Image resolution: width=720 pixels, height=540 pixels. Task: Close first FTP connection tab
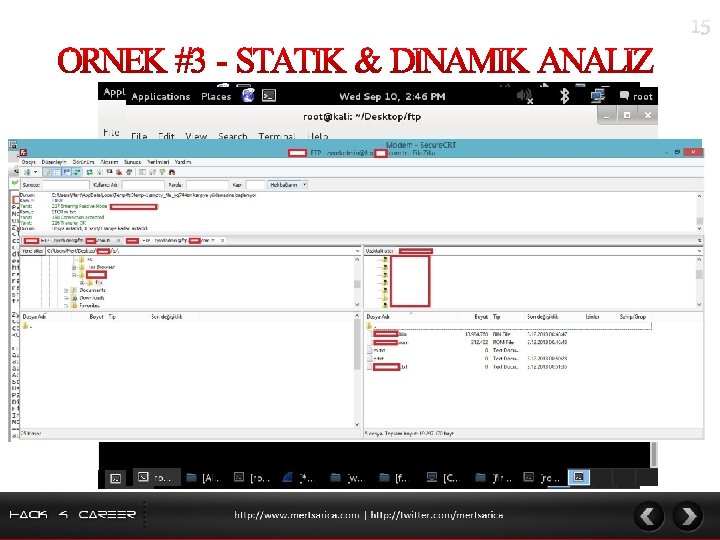(118, 240)
